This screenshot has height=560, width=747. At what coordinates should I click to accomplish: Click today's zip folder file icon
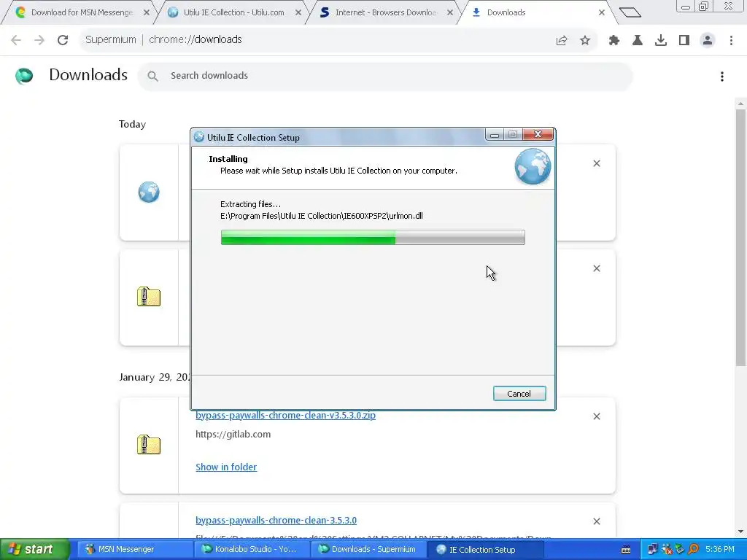[149, 297]
